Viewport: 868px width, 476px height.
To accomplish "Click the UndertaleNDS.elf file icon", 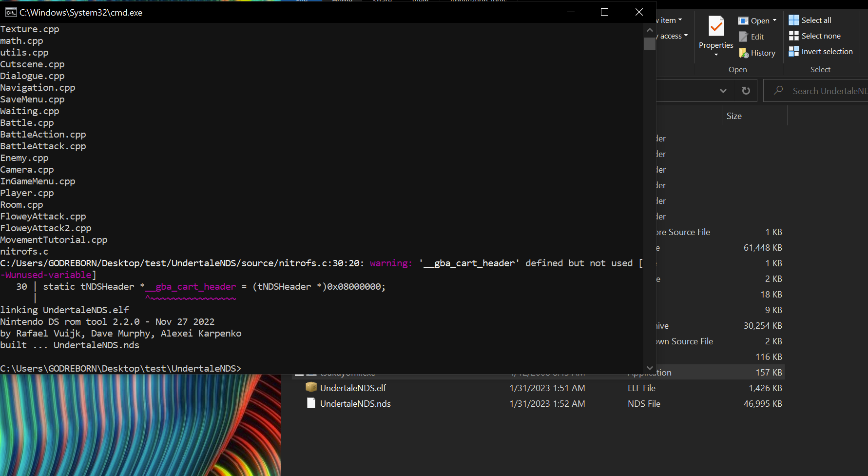I will [311, 387].
